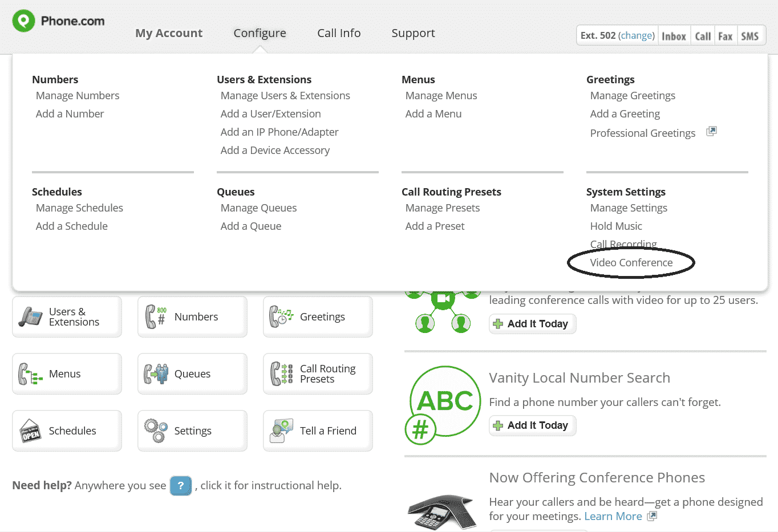778x532 pixels.
Task: Click the Now Offering Conference Phones heading
Action: tap(597, 478)
